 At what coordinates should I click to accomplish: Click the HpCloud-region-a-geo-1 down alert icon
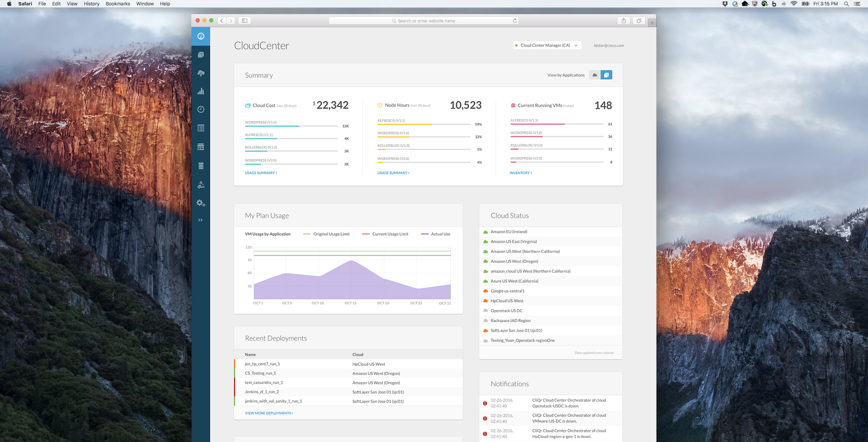click(485, 434)
